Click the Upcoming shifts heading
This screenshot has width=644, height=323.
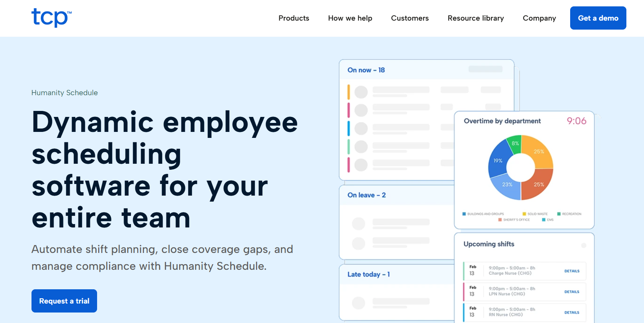pos(489,244)
